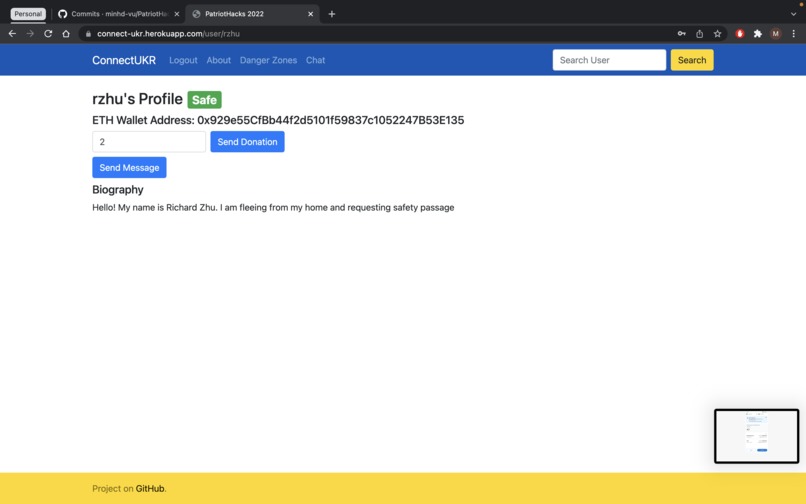Click the green Safe status badge
The width and height of the screenshot is (806, 504).
[x=205, y=100]
